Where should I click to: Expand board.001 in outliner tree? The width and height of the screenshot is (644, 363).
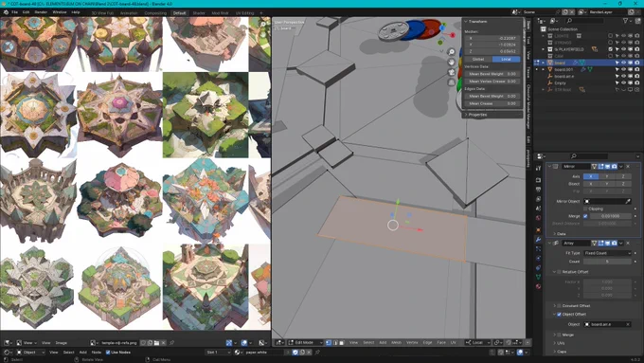543,69
